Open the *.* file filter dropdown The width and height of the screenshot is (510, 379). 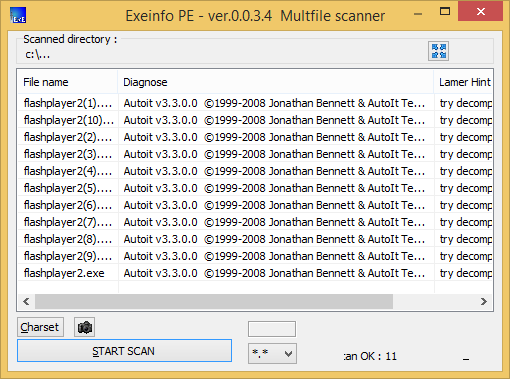click(272, 353)
